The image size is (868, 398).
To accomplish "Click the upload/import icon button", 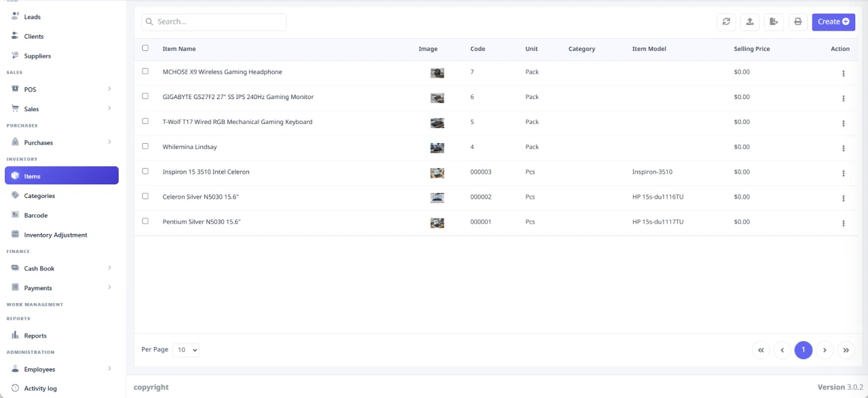I will [x=750, y=22].
